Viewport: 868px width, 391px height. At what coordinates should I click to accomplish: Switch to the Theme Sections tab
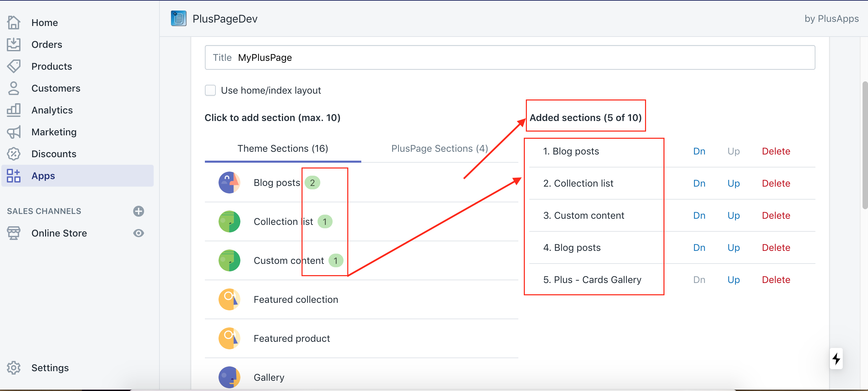(282, 148)
